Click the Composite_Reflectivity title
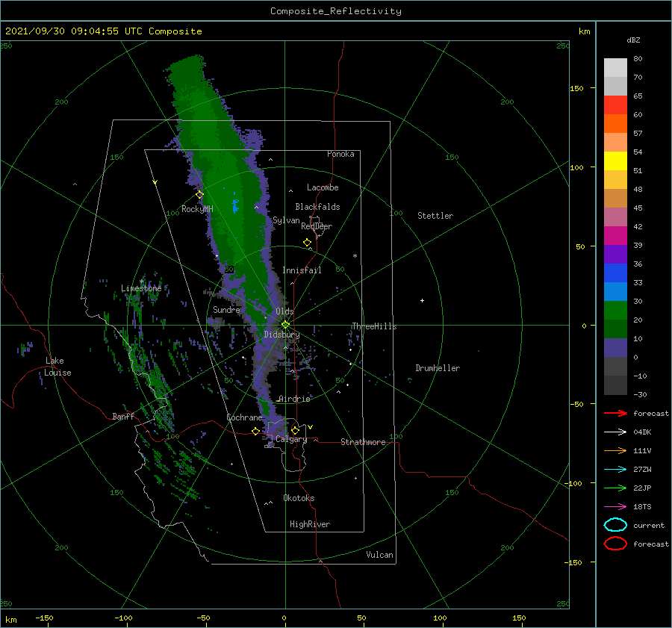 [336, 11]
